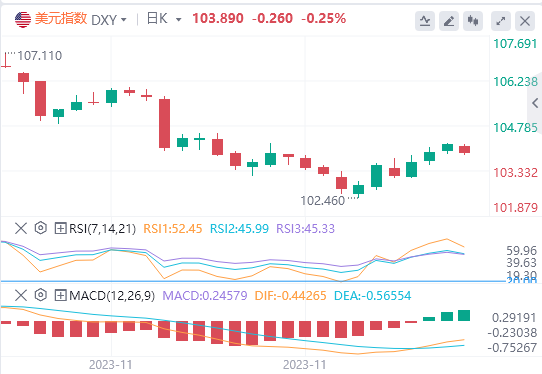Image resolution: width=542 pixels, height=374 pixels.
Task: Open the DXY symbol dropdown arrow
Action: [123, 20]
